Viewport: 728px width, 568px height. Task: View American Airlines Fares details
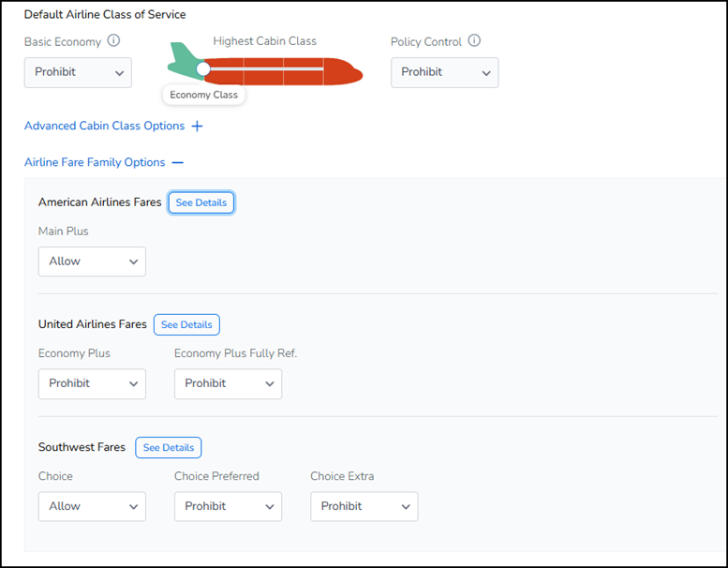[201, 202]
